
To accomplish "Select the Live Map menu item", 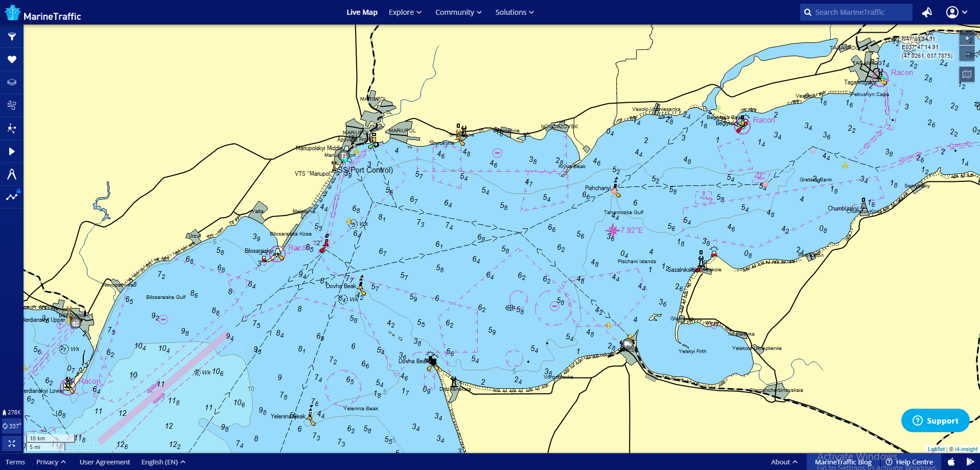I will coord(362,12).
